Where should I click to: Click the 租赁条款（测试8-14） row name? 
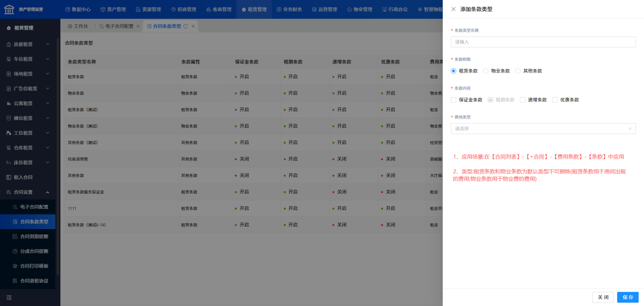[87, 225]
